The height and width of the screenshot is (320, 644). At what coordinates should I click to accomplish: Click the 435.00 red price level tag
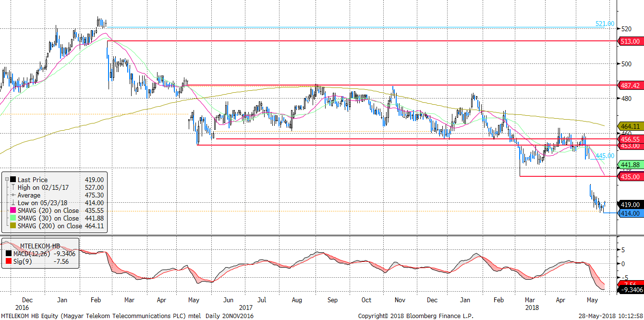coord(630,177)
